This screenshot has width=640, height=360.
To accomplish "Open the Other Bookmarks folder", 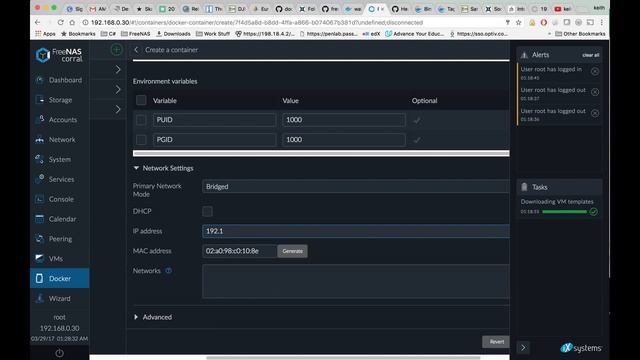I will coord(580,34).
